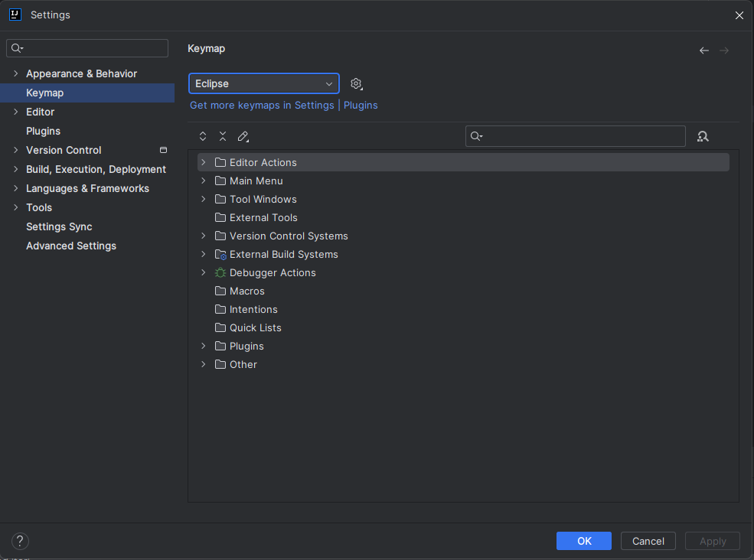Click search icon in settings search box
The height and width of the screenshot is (560, 754).
point(18,48)
